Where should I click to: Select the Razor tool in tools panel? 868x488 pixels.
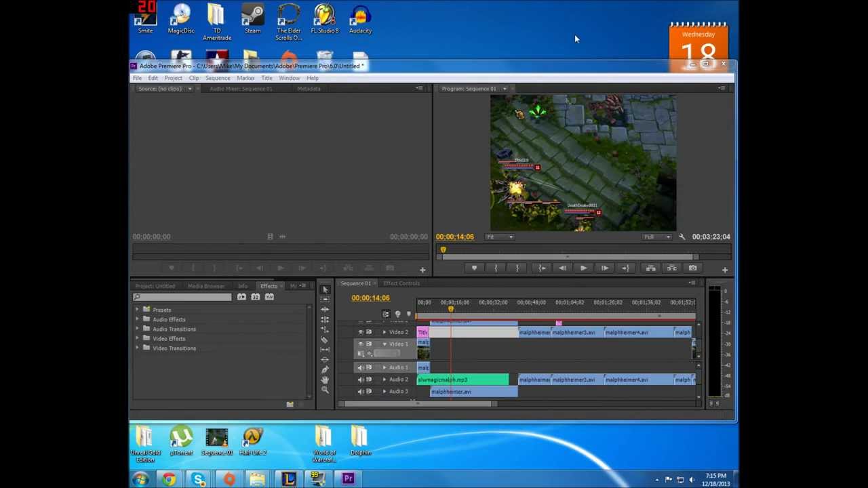pyautogui.click(x=325, y=340)
